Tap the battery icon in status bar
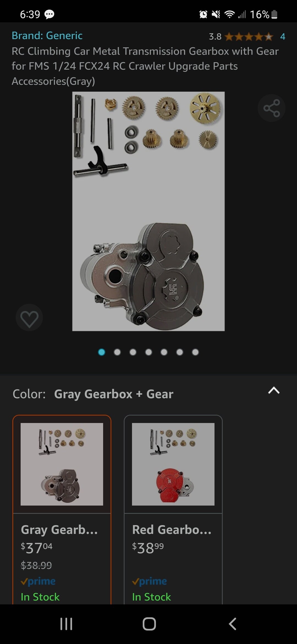The image size is (297, 644). (x=274, y=14)
